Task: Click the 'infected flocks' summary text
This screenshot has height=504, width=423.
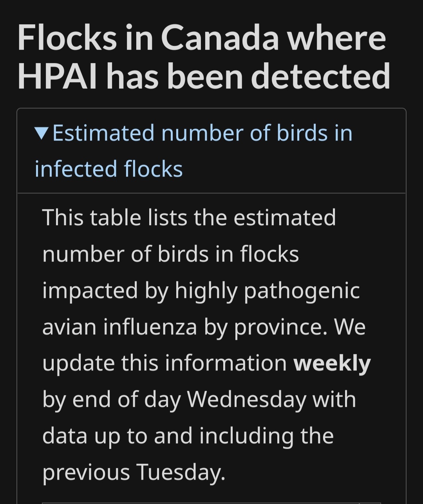Action: (x=108, y=169)
